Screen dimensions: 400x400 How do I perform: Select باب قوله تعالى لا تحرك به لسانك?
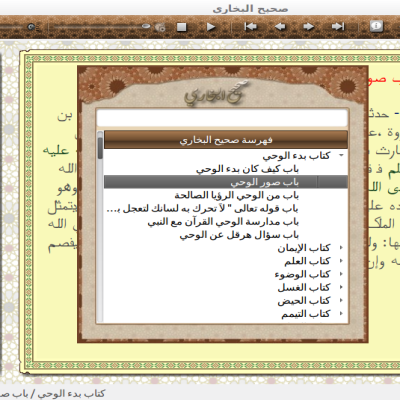[x=202, y=209]
